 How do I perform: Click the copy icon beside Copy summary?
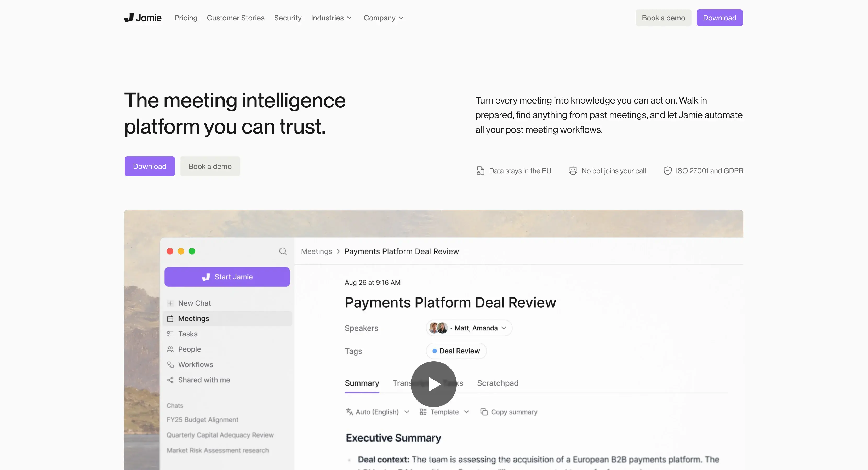click(484, 412)
